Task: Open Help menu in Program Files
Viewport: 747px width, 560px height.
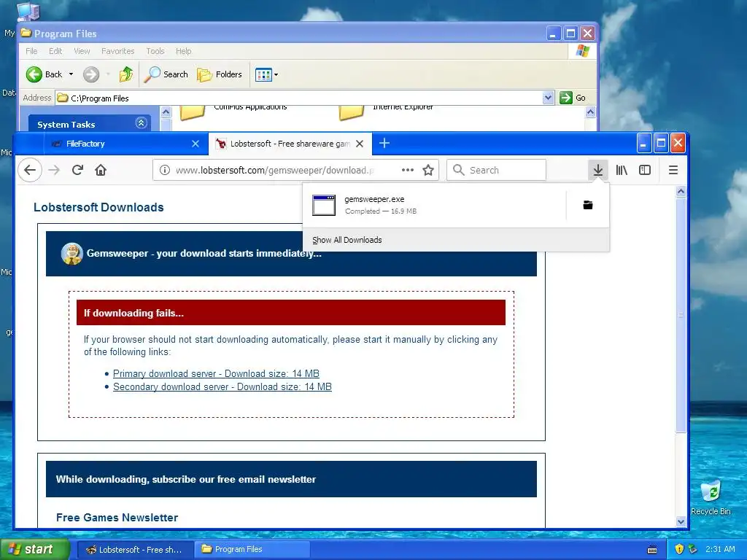Action: coord(183,51)
